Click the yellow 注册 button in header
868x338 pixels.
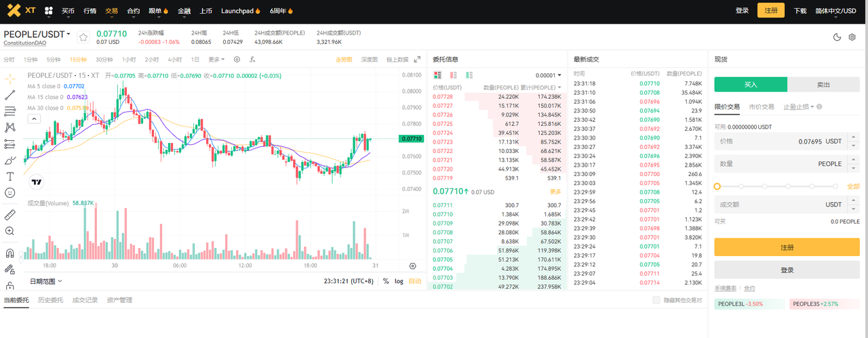pos(771,10)
